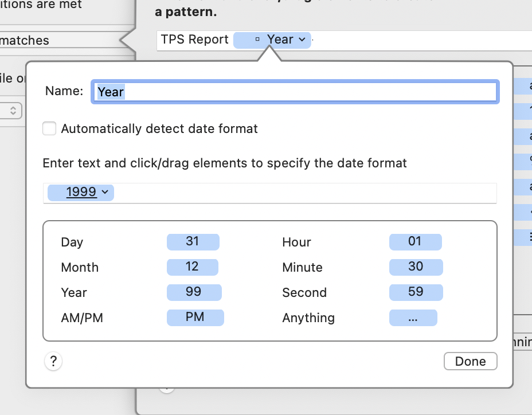The height and width of the screenshot is (415, 532).
Task: Click the Month label
Action: pos(80,267)
